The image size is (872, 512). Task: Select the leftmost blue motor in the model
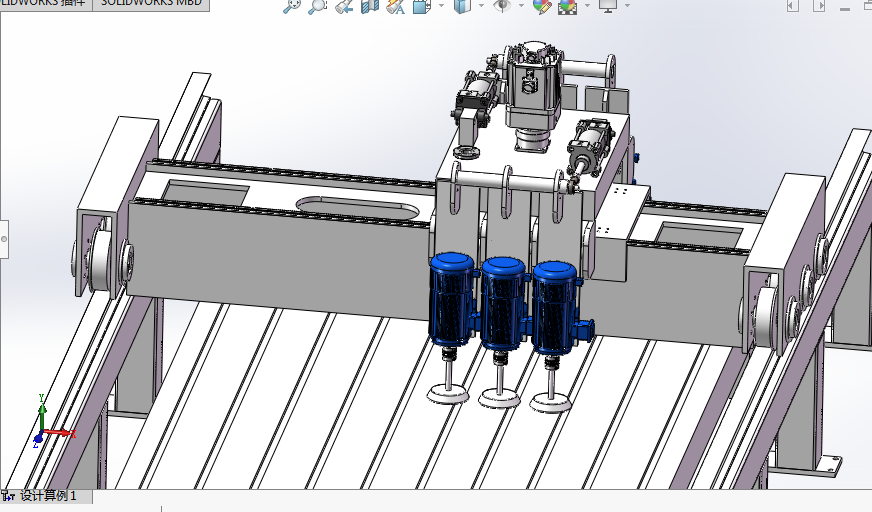pos(453,299)
